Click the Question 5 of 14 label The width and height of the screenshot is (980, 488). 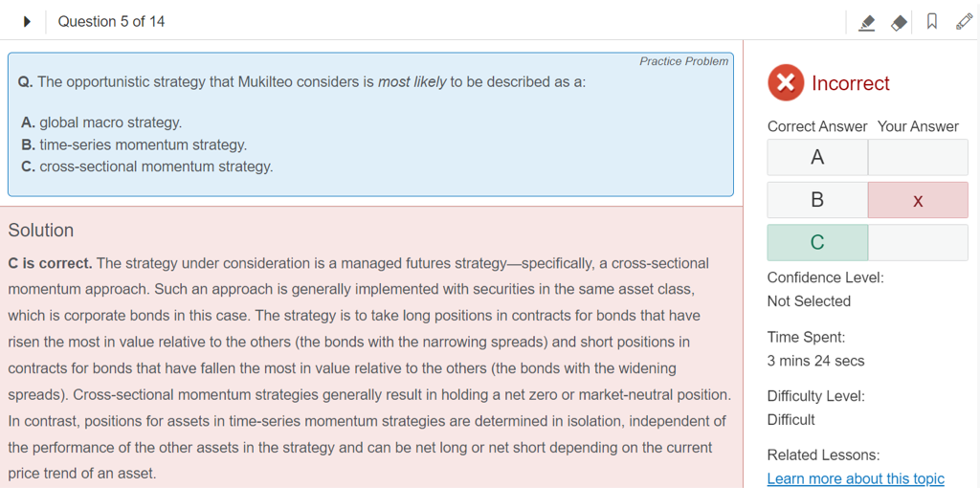pyautogui.click(x=111, y=21)
